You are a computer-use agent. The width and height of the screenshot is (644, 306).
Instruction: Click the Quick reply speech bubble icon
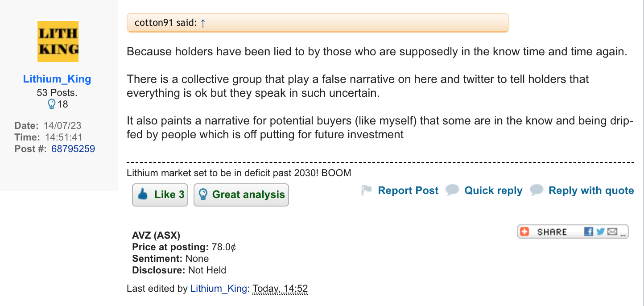pos(452,190)
